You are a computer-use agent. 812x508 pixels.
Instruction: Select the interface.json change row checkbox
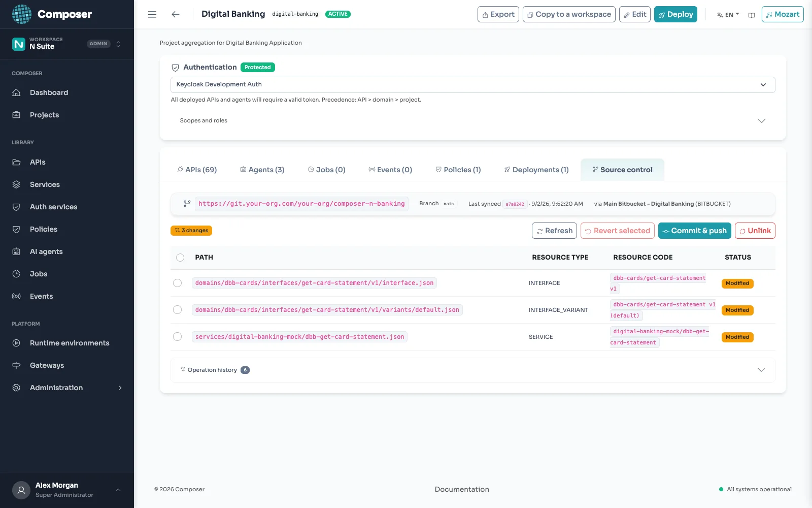tap(177, 283)
